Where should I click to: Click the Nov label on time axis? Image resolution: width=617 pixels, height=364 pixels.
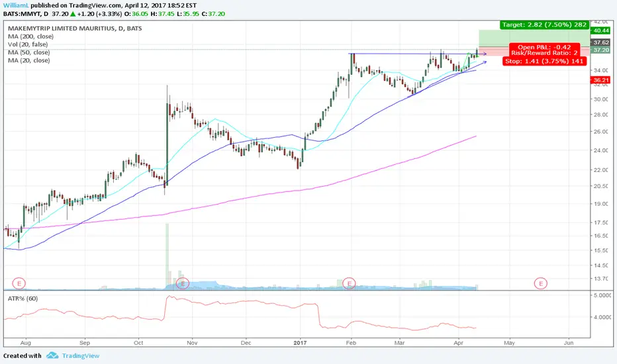(192, 343)
